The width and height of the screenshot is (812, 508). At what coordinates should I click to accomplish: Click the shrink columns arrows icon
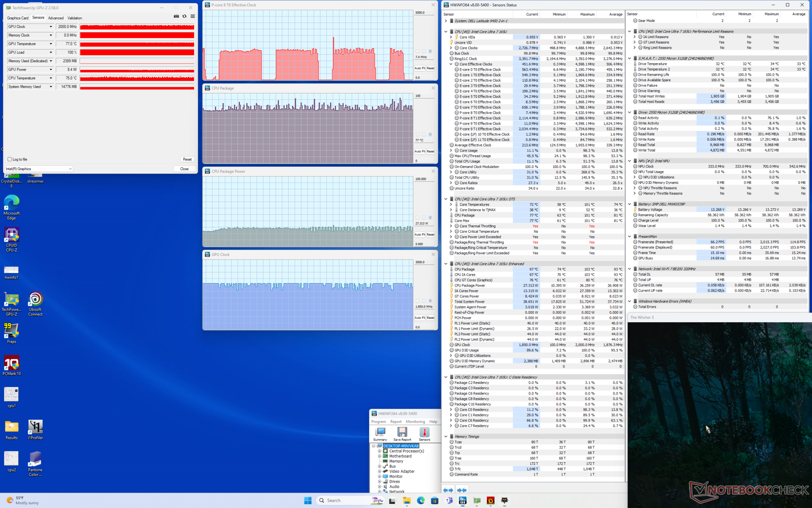tap(462, 490)
